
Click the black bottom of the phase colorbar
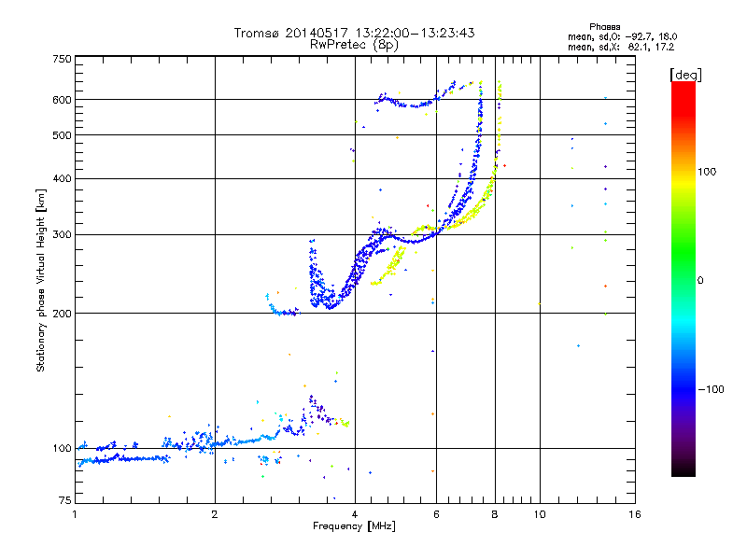[684, 472]
